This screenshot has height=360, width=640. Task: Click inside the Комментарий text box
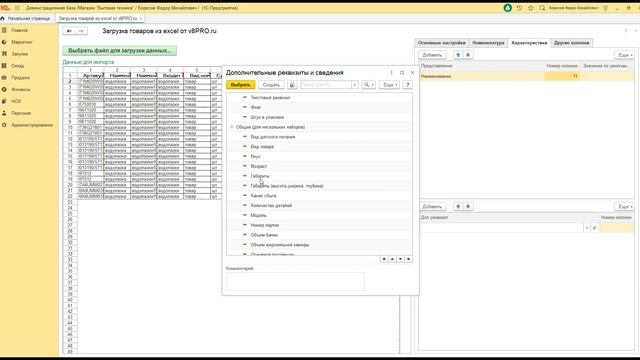pos(295,281)
